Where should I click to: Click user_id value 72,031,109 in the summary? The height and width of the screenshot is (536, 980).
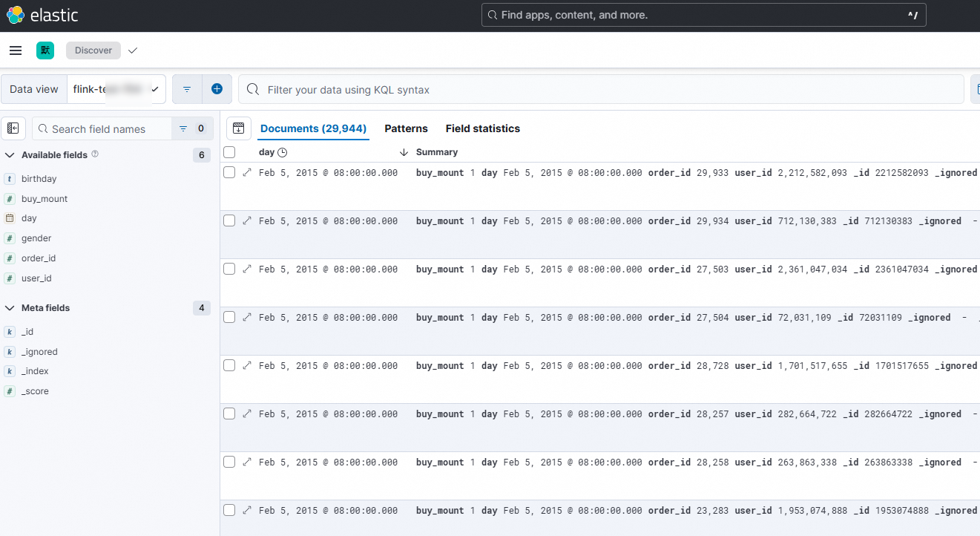[x=805, y=317]
